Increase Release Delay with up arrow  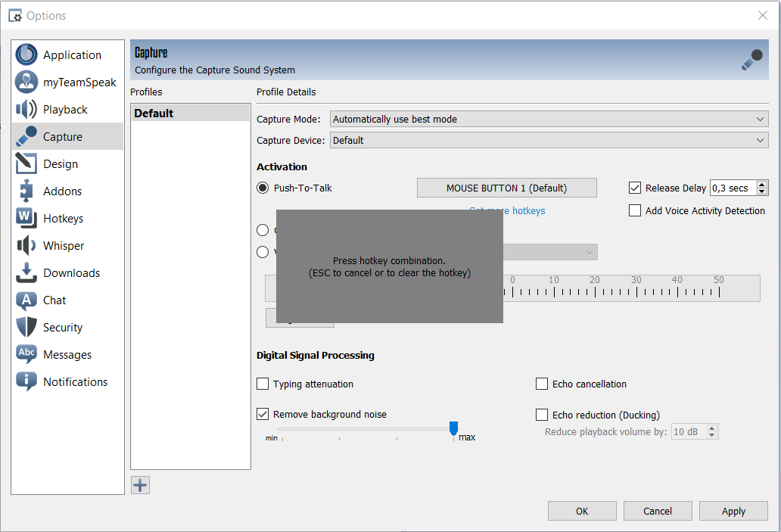(x=761, y=185)
